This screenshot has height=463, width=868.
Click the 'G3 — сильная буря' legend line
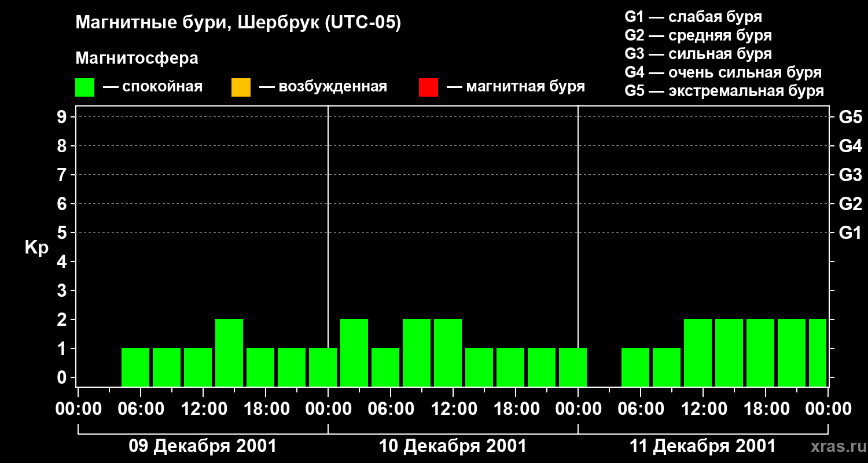click(x=698, y=54)
